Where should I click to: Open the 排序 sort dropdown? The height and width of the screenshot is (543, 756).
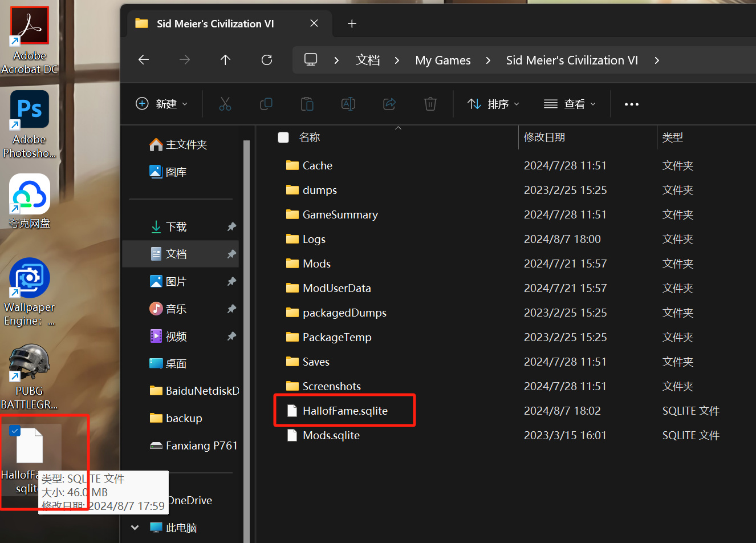pos(494,104)
